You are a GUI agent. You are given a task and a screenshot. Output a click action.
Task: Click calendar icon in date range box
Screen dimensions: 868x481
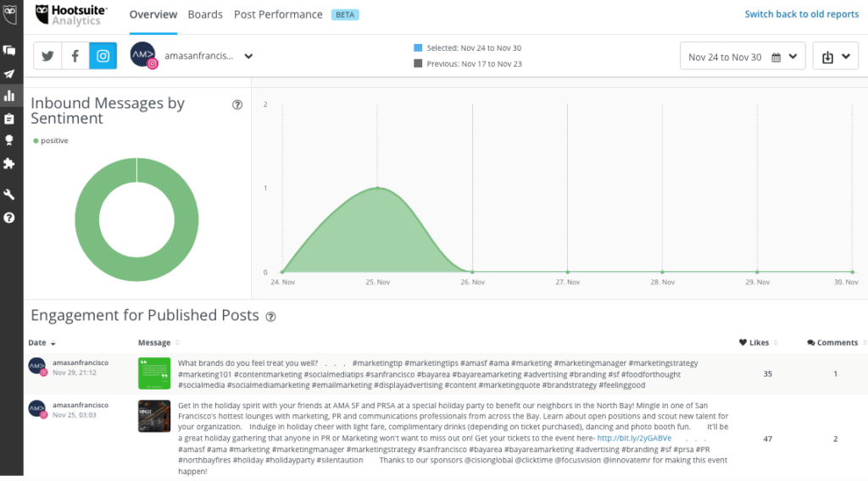(776, 58)
